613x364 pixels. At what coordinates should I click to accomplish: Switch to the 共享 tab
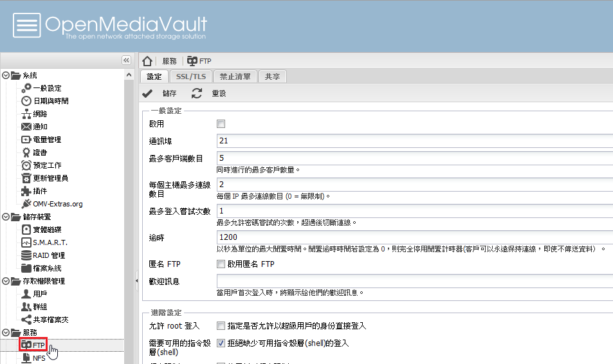coord(272,77)
